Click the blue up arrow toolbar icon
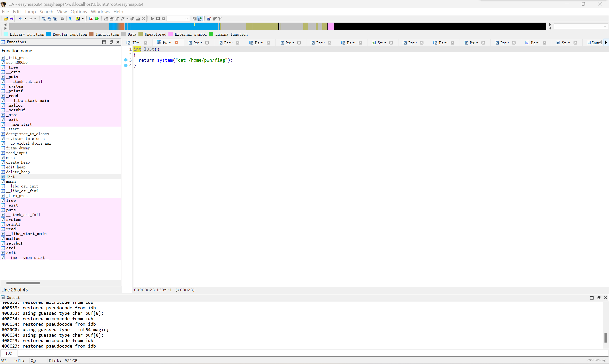 70,19
